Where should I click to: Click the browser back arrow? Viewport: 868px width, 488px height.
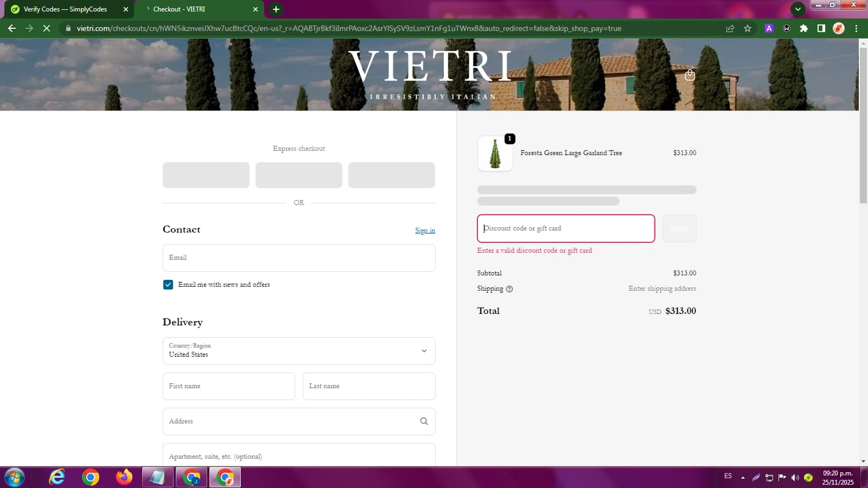[x=12, y=28]
